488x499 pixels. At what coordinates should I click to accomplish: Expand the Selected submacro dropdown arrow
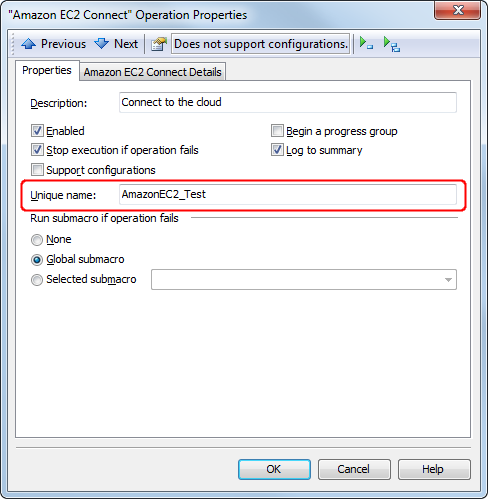448,280
